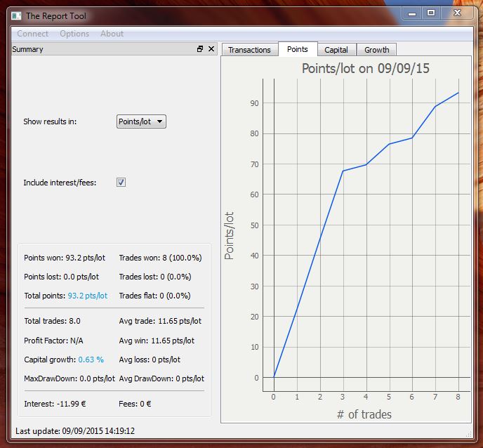The width and height of the screenshot is (483, 448).
Task: Click the 'Points won: 93.2 pts/lot' value
Action: click(65, 258)
